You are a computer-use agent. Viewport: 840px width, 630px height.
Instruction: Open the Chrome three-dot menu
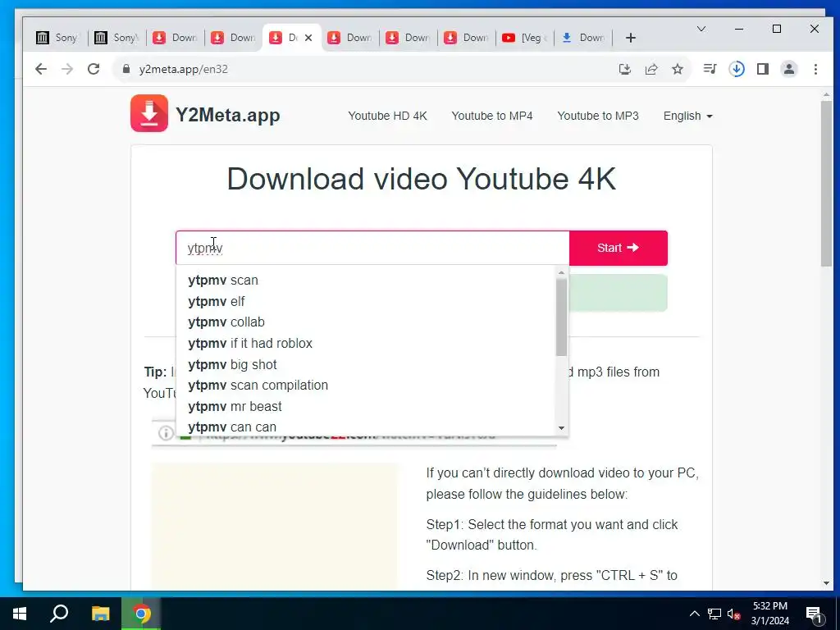[x=815, y=69]
